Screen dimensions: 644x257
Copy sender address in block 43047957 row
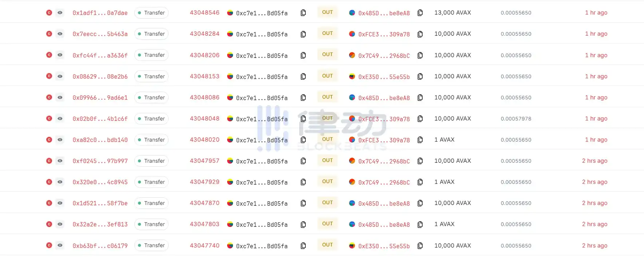[303, 161]
